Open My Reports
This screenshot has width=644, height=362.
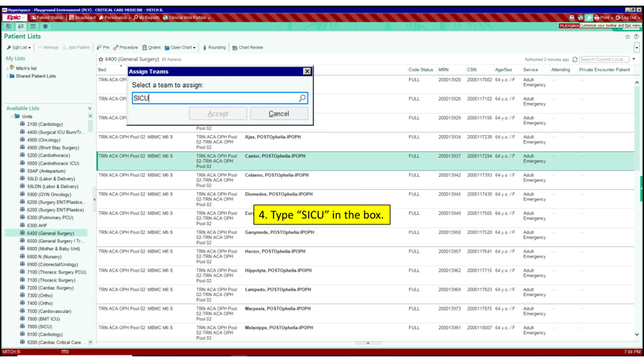[146, 18]
